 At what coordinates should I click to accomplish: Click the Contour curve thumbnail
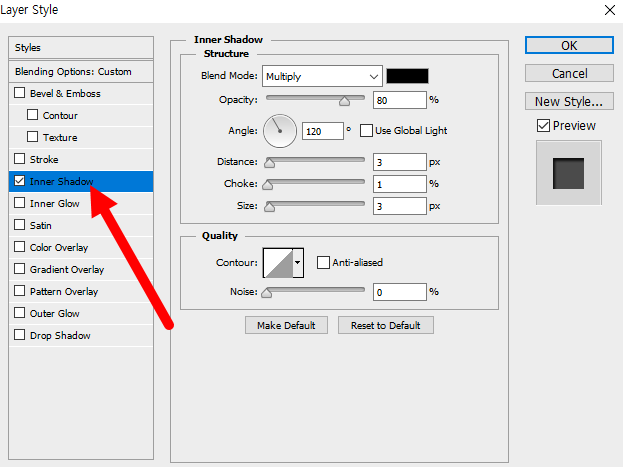pyautogui.click(x=279, y=263)
